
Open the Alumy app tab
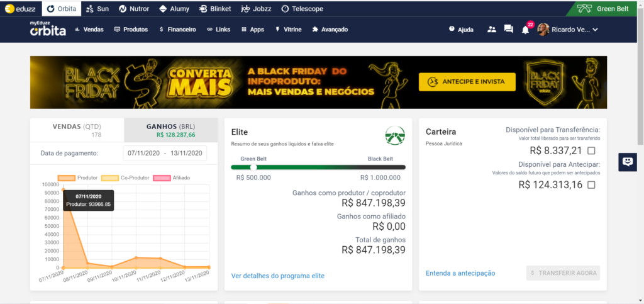click(x=174, y=9)
